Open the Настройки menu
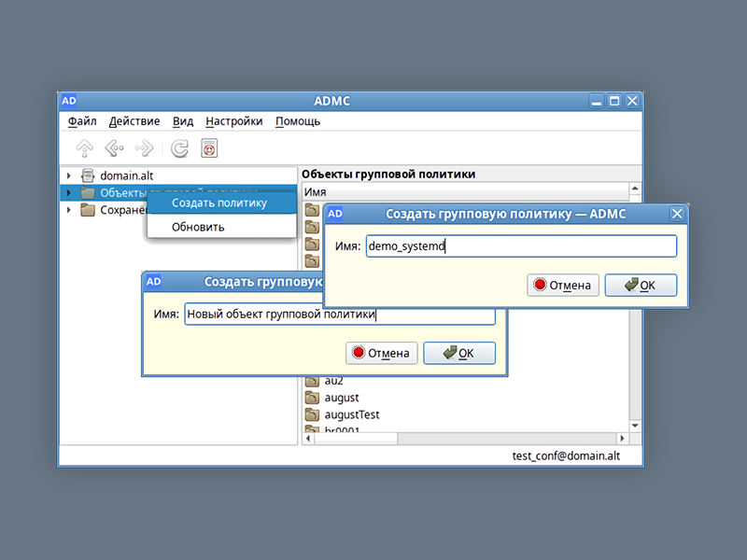This screenshot has width=747, height=560. [234, 121]
